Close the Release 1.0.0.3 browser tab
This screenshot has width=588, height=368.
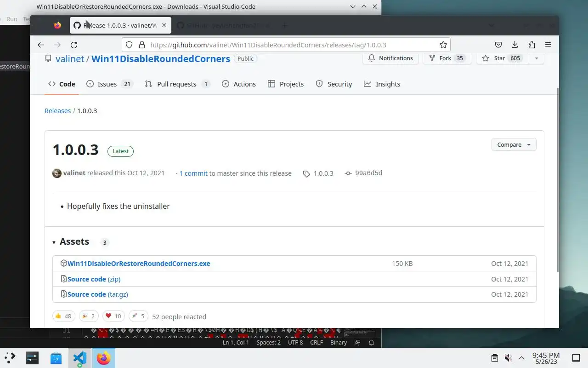(x=164, y=25)
